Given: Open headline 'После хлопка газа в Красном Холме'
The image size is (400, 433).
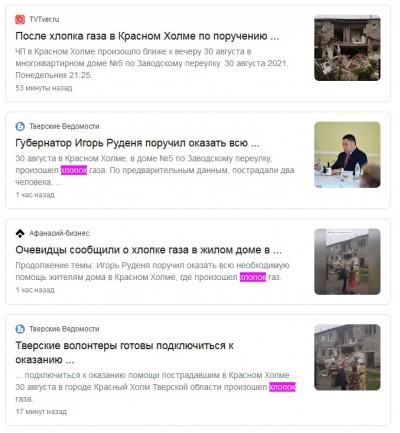Looking at the screenshot, I should (147, 36).
